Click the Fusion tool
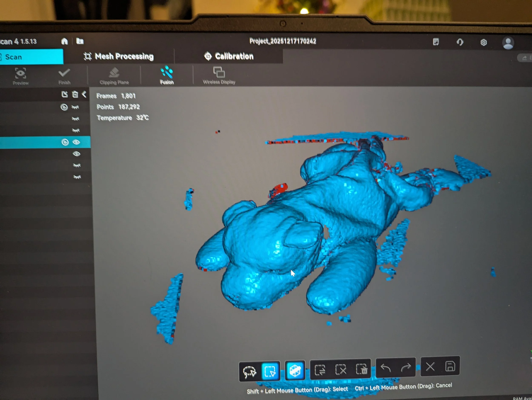Screen dimensions: 532x400 (x=167, y=75)
